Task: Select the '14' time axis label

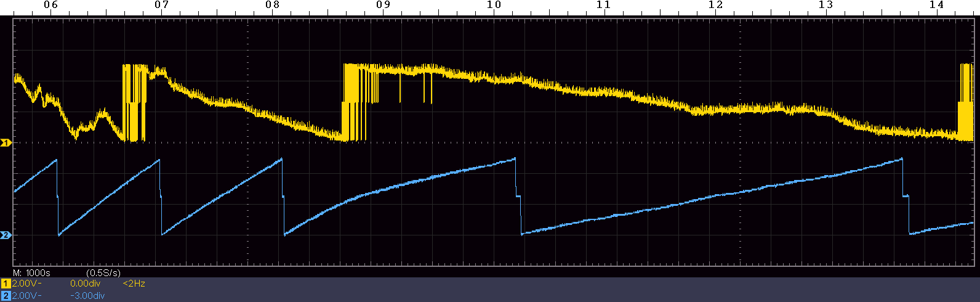Action: 936,5
